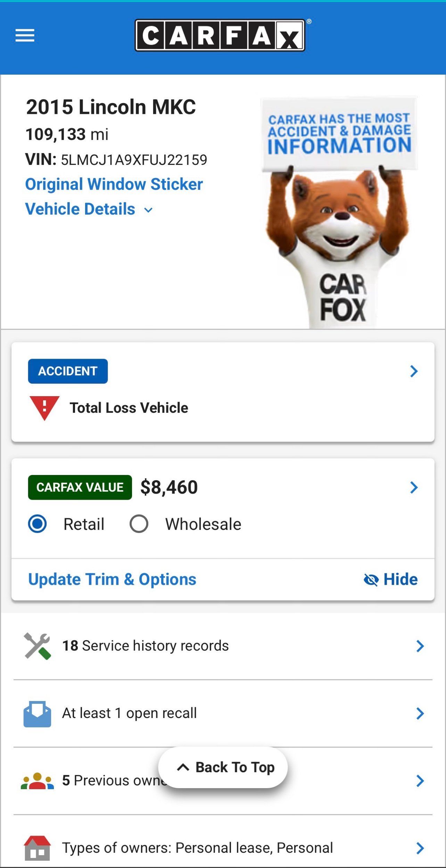Click the wrench service history icon

click(x=38, y=646)
